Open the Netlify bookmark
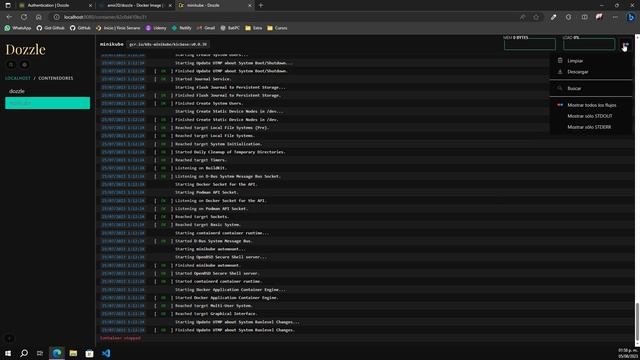The width and height of the screenshot is (640, 360). pyautogui.click(x=182, y=28)
